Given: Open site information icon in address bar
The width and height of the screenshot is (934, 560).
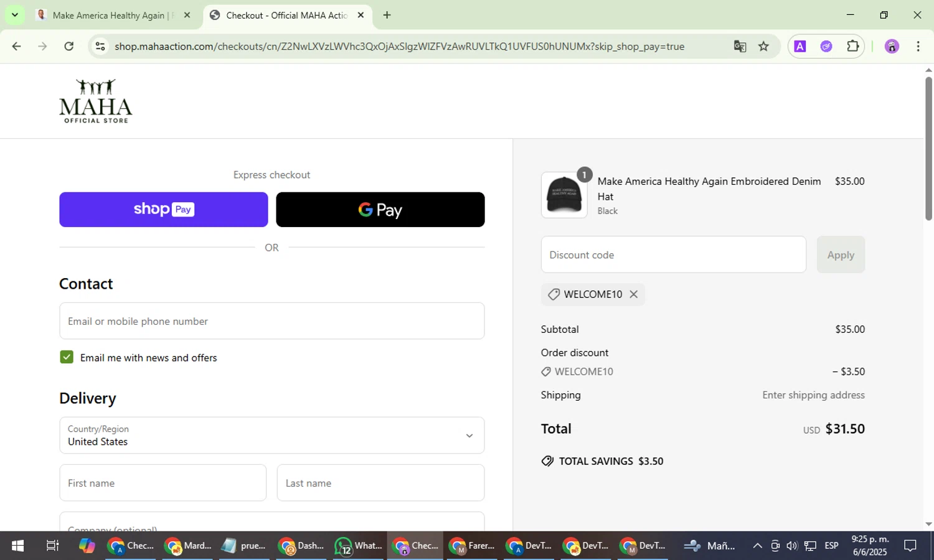Looking at the screenshot, I should coord(100,47).
